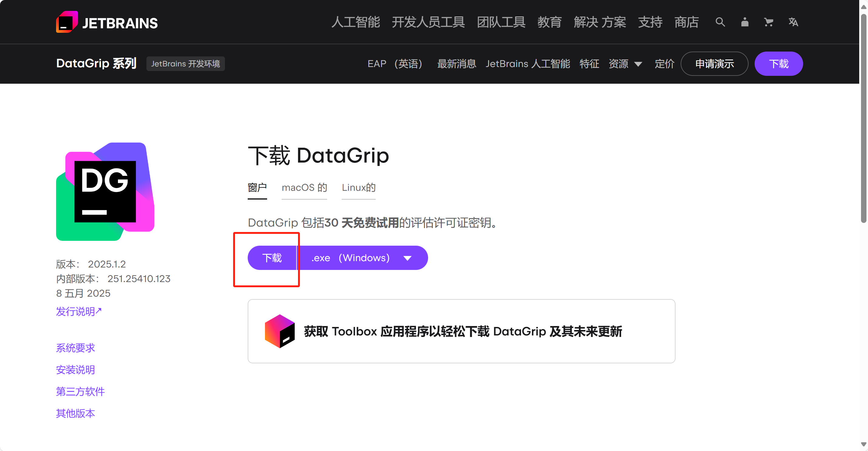This screenshot has width=868, height=451.
Task: Open the JetBrains 人工智能 submenu link
Action: click(528, 64)
